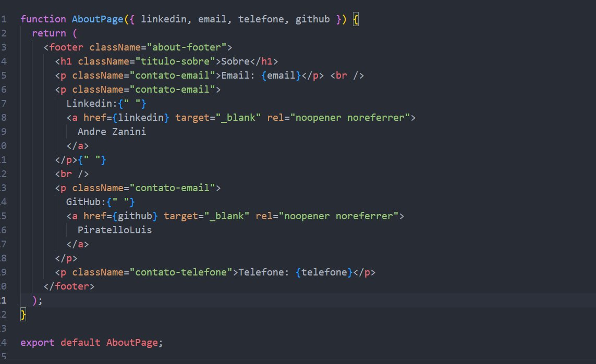The width and height of the screenshot is (596, 364).
Task: Click the 'function' keyword on line 1
Action: click(x=43, y=19)
